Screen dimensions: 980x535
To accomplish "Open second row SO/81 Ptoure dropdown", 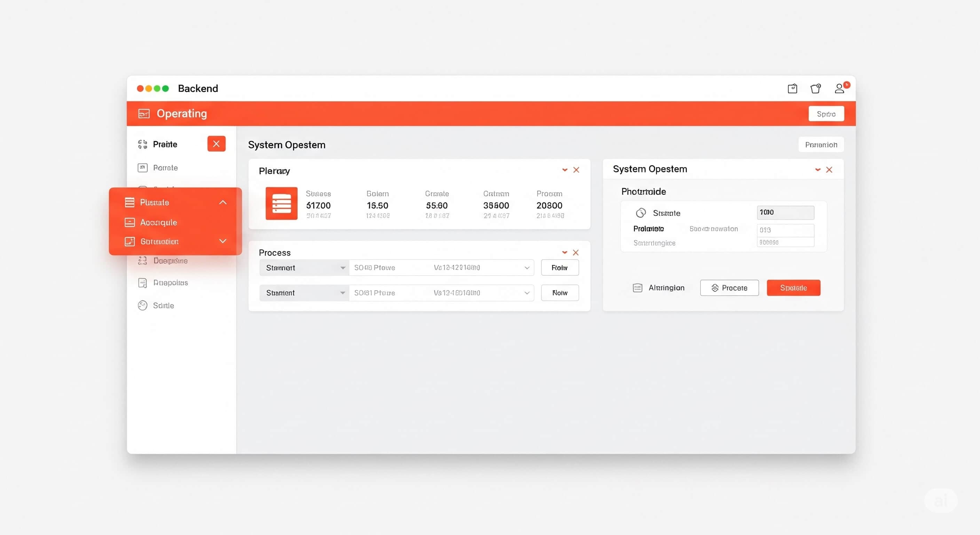I will tap(441, 293).
